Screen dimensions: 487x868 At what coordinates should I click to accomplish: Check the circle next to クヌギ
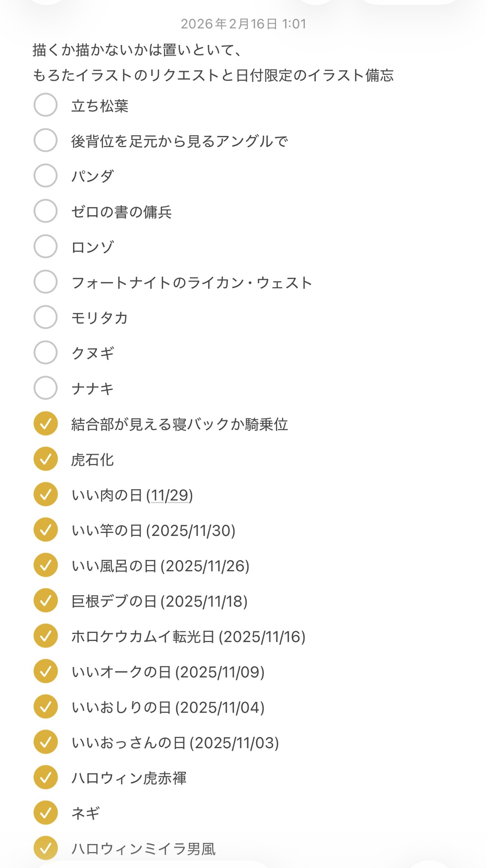(46, 353)
